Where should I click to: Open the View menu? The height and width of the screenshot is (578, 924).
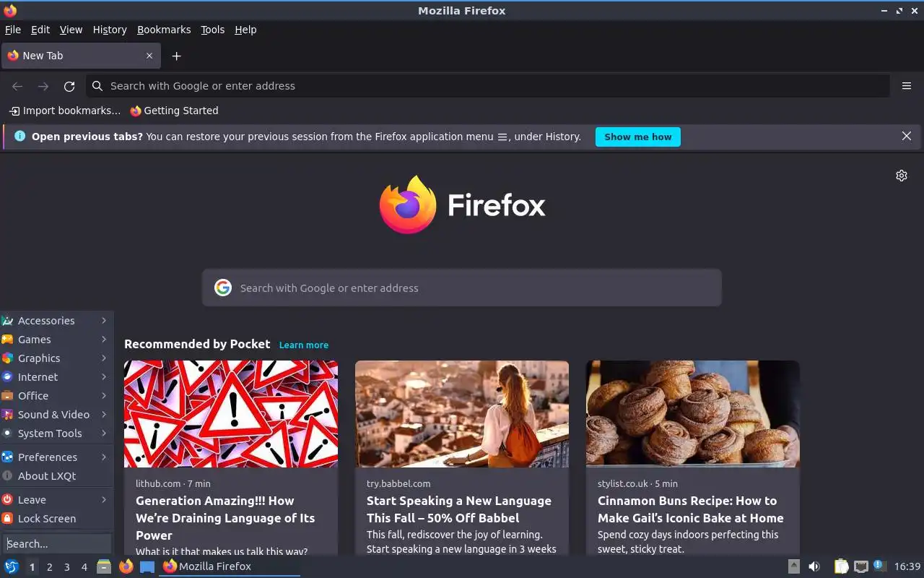pos(71,30)
